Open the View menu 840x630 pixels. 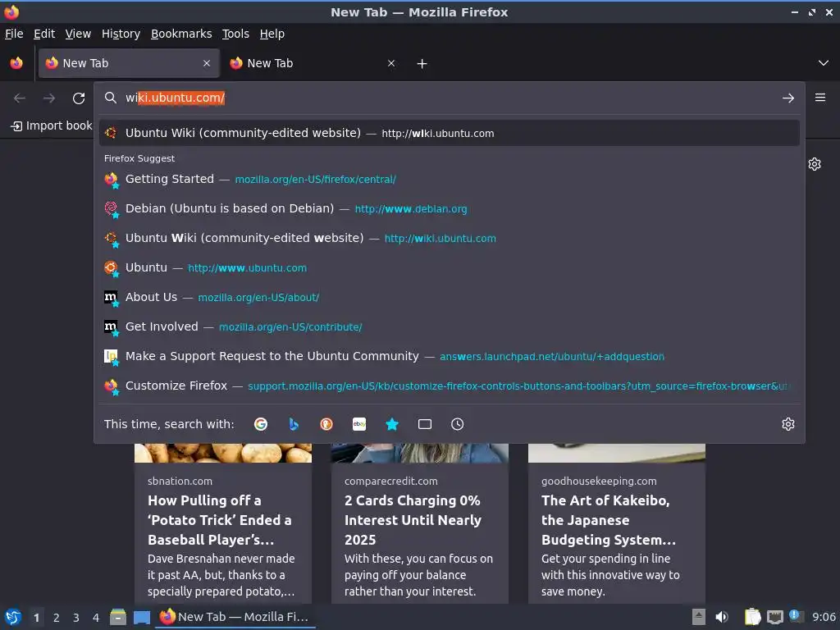tap(78, 34)
